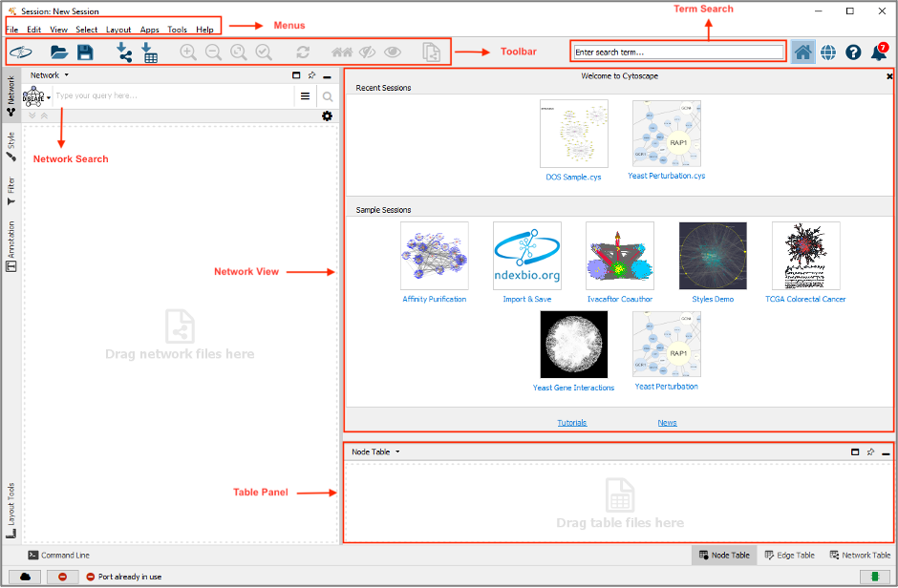
Task: Click the Enter search term field
Action: 678,52
